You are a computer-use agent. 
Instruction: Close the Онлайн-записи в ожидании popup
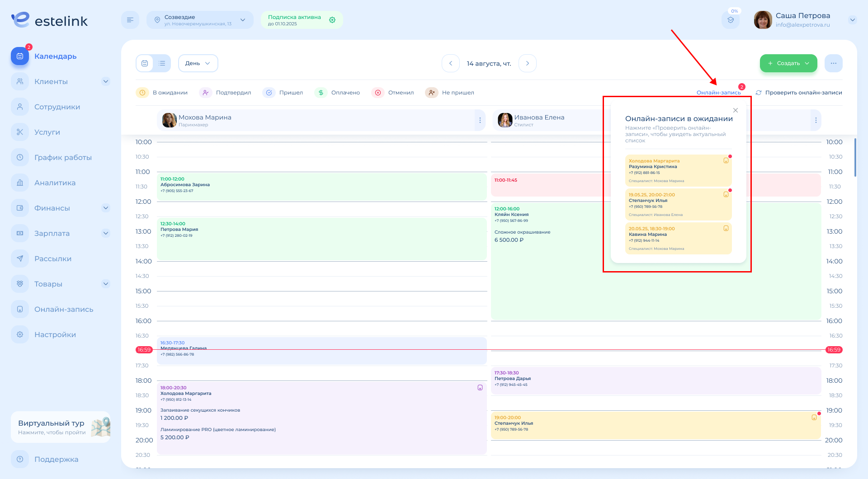coord(736,110)
